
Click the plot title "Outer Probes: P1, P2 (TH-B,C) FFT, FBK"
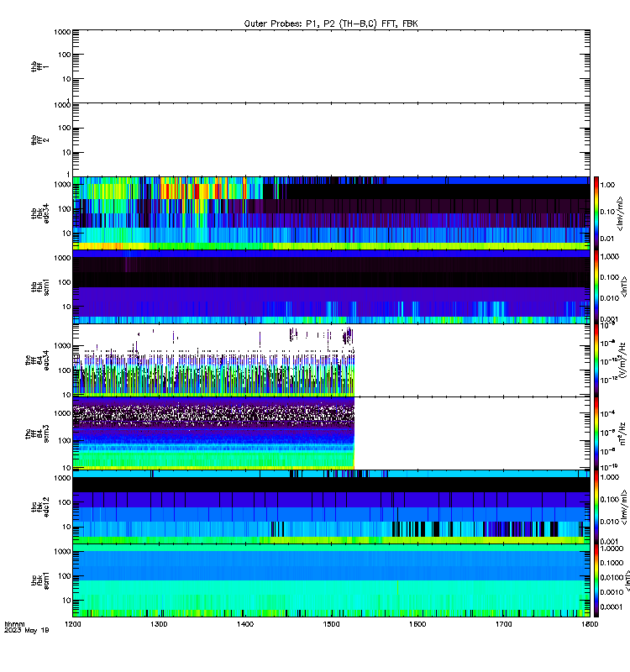pyautogui.click(x=331, y=24)
